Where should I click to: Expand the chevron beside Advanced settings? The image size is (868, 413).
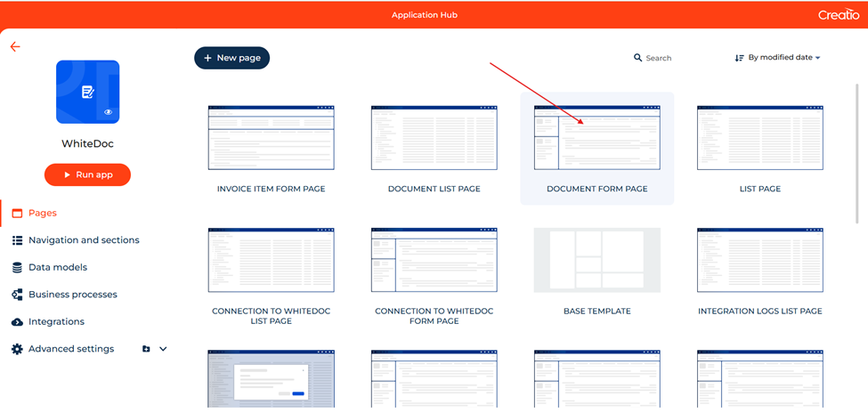coord(163,349)
